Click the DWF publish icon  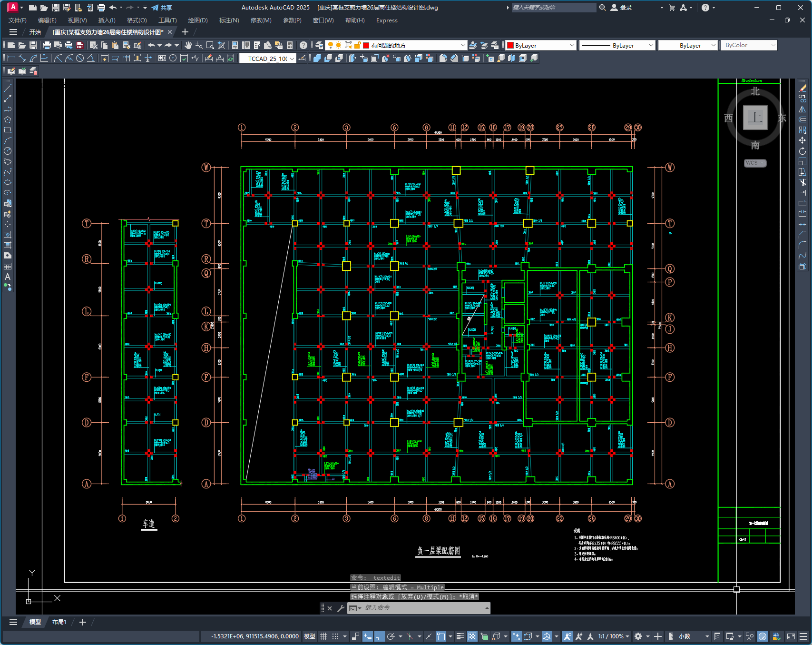click(80, 45)
